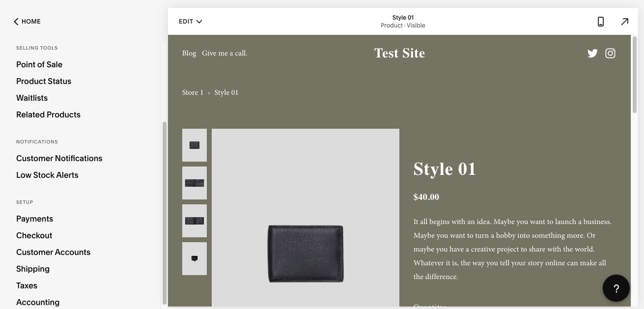Open Product Status panel
Screen dimensions: 644x309
[44, 81]
